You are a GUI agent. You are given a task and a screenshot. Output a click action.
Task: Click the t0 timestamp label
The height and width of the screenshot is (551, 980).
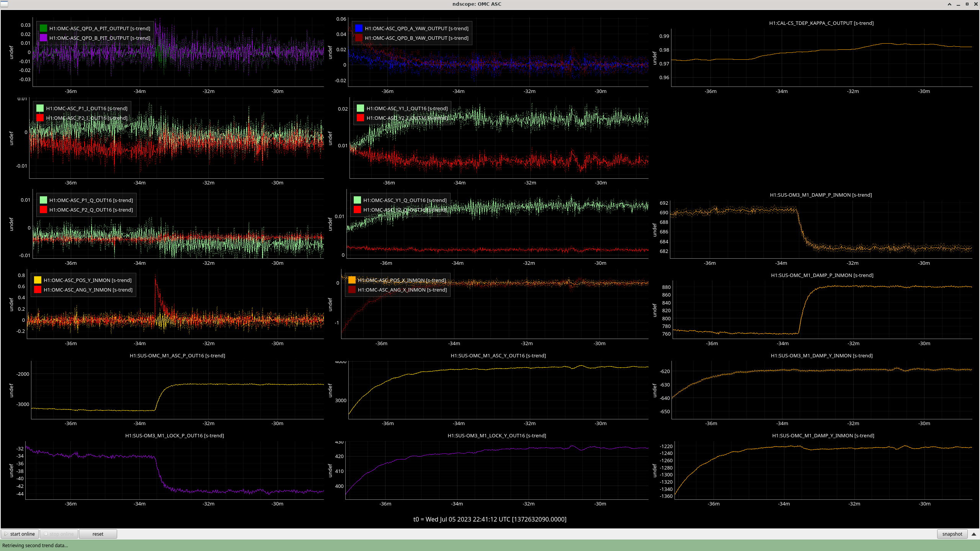point(490,519)
